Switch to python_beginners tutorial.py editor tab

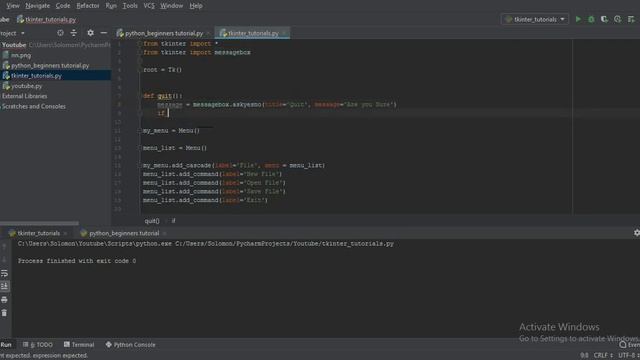[164, 33]
